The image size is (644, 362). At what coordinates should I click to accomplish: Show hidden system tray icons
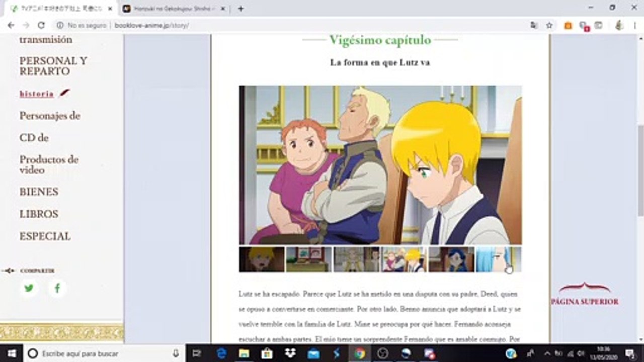[x=547, y=353]
